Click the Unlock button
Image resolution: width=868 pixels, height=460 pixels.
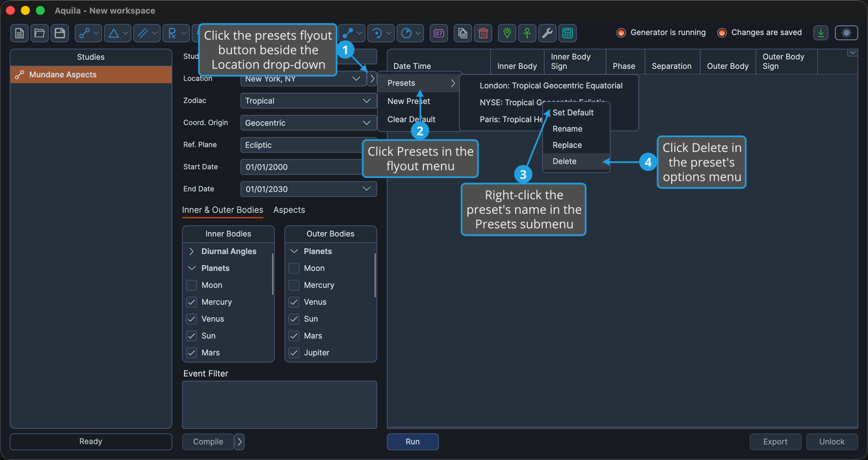(x=832, y=442)
